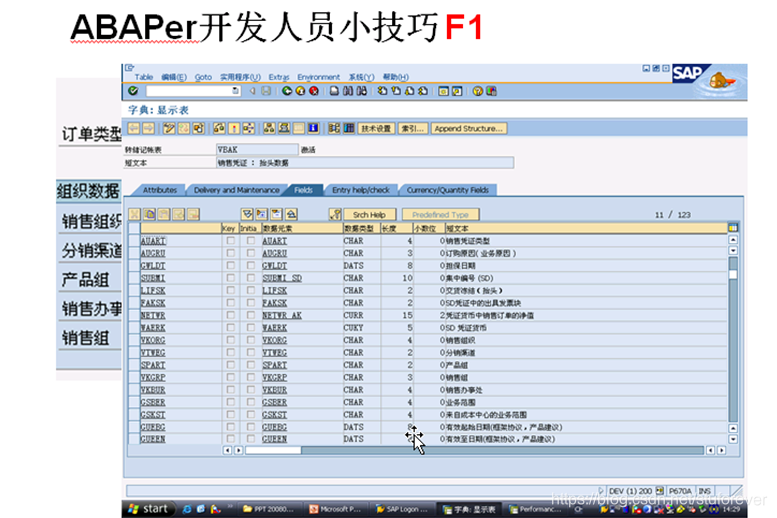Tick the Initial checkbox for AUGRU row

click(251, 253)
